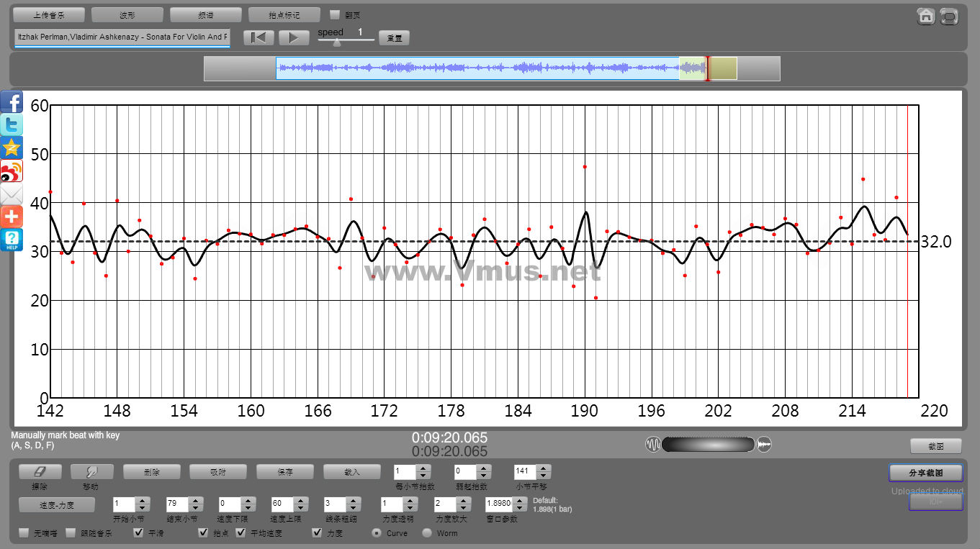
Task: Enable the 翻页 checkbox
Action: click(335, 14)
